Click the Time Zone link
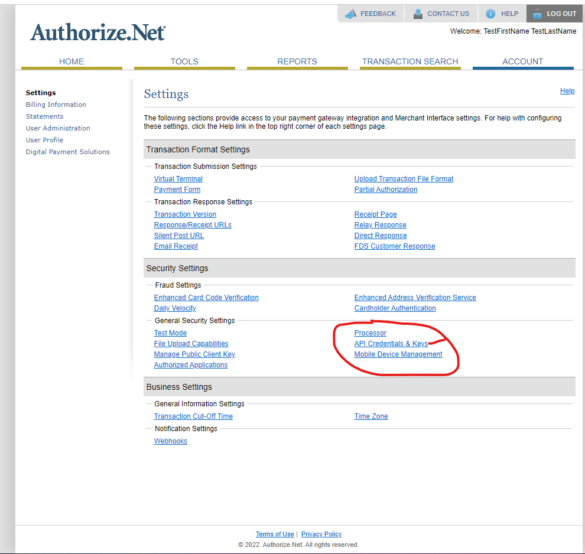 371,416
